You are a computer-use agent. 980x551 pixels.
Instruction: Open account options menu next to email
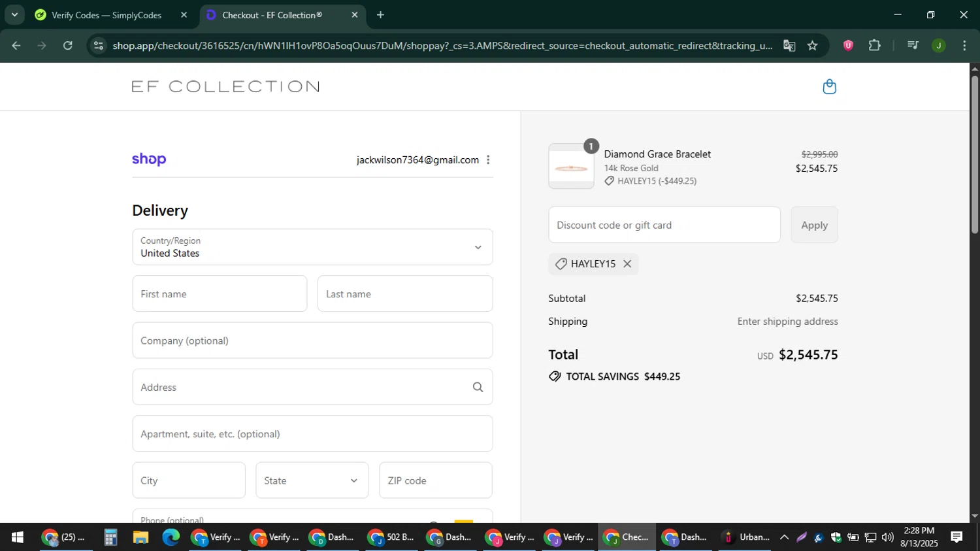[x=488, y=160]
